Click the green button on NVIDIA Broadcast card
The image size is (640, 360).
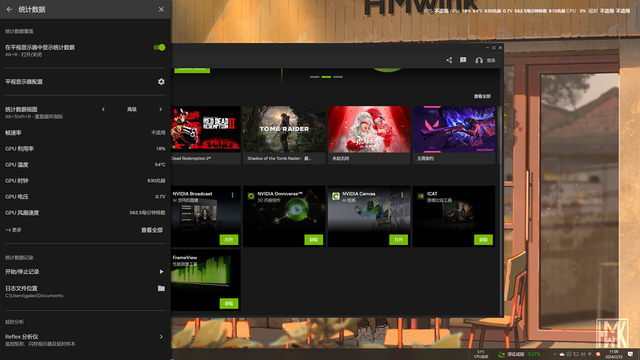[229, 240]
